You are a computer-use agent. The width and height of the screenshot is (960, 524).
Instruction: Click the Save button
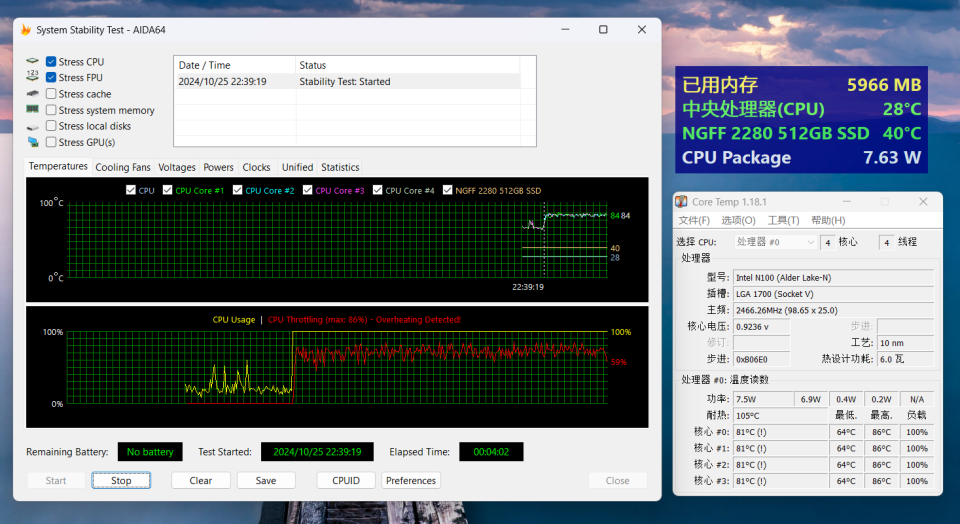click(x=266, y=481)
